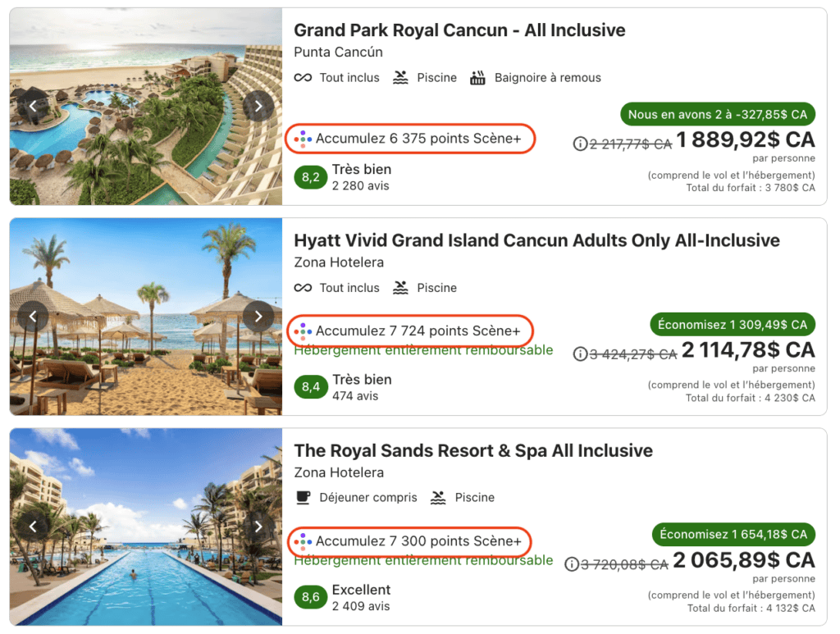Click info icon beside 3 424,27$ CA price
Viewport: 840px width, 634px height.
point(581,354)
